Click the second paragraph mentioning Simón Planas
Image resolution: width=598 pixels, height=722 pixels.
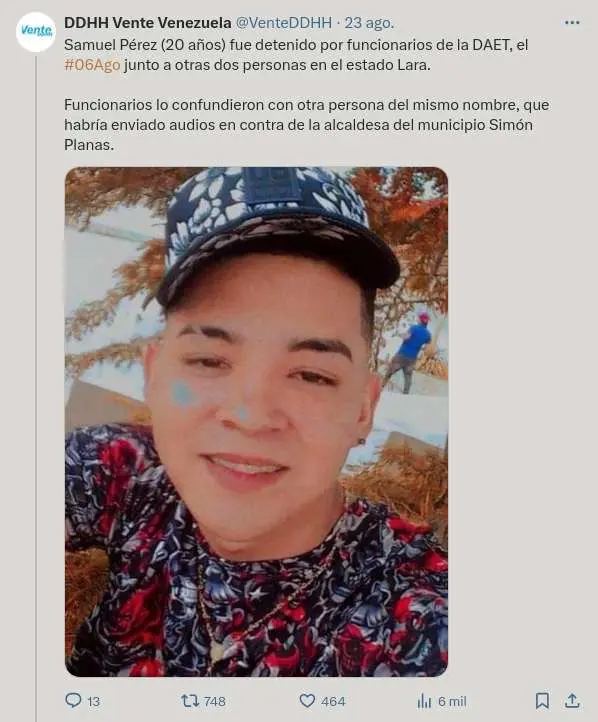[307, 125]
